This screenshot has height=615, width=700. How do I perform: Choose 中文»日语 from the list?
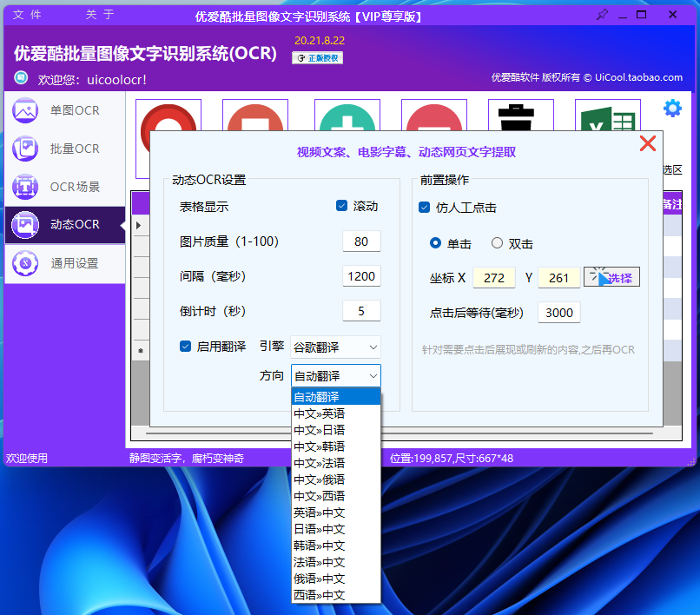336,430
